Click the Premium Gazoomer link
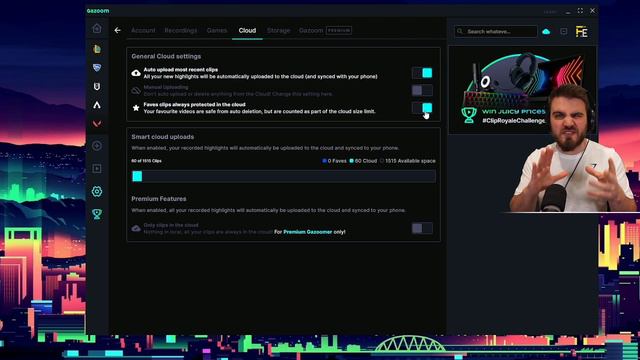 tap(308, 232)
